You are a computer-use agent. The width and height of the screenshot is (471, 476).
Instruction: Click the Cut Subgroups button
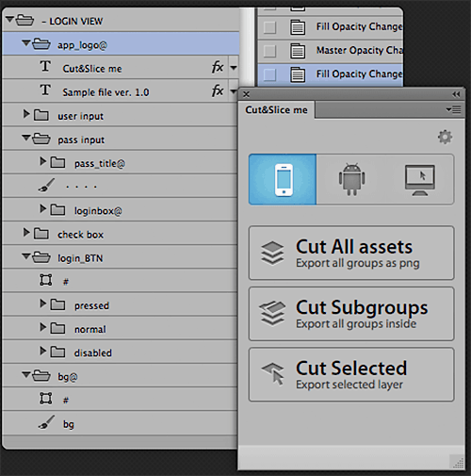(x=351, y=314)
